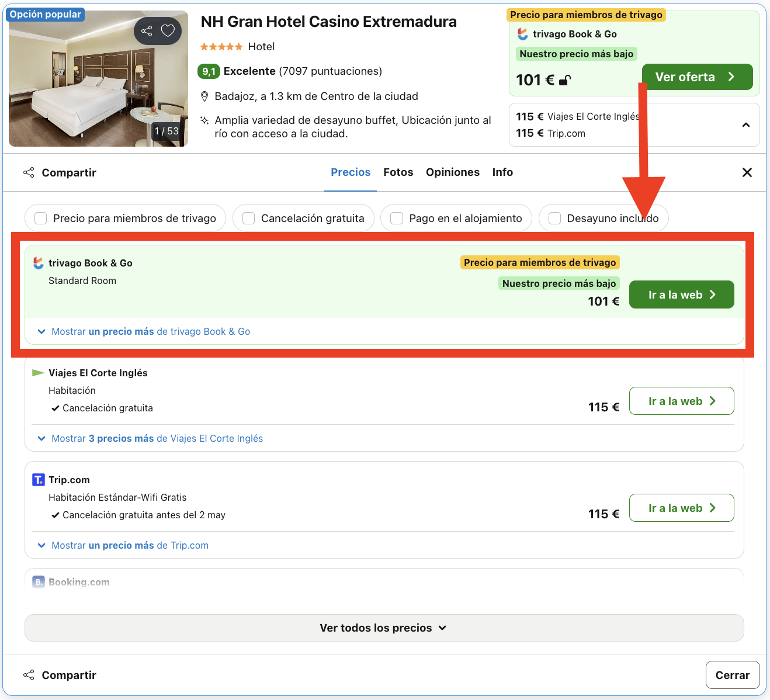The image size is (770, 700).
Task: Click the Booking.com logo icon
Action: (x=37, y=581)
